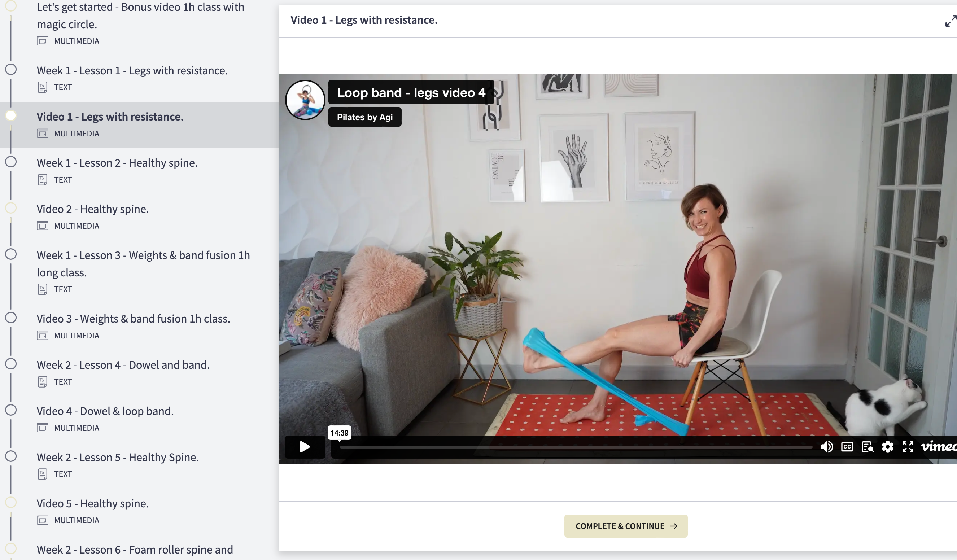Viewport: 957px width, 560px height.
Task: Click Pilates by Agi avatar thumbnail
Action: pos(305,100)
